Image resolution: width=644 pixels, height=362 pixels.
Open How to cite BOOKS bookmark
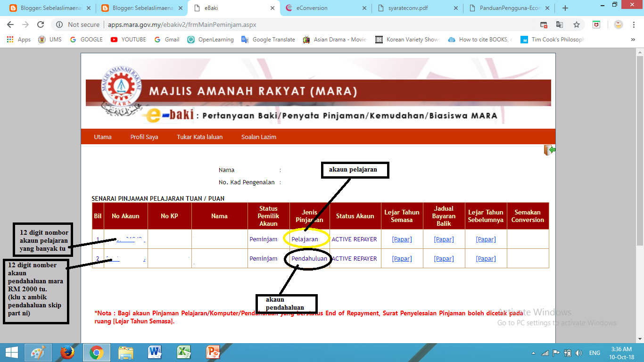[480, 40]
